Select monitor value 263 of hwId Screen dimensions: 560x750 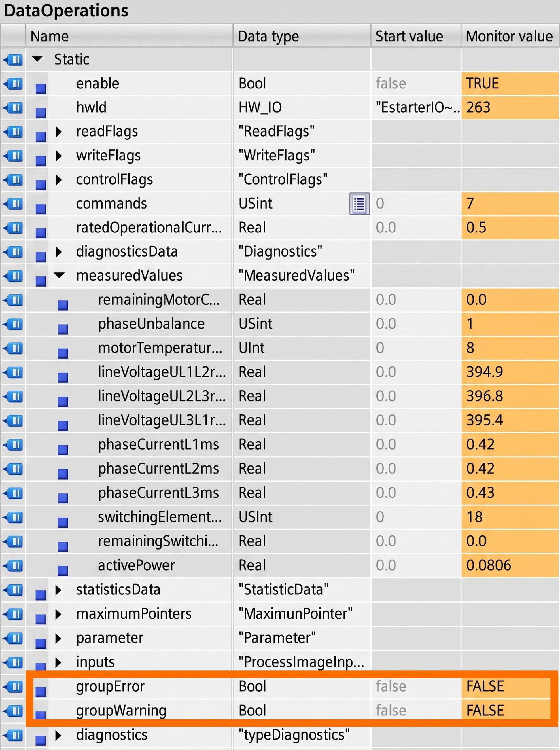[x=510, y=107]
